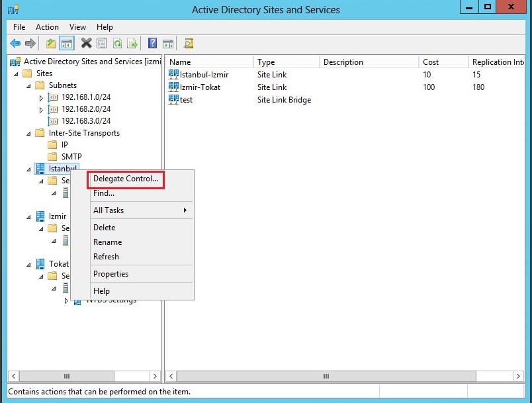
Task: Open the All Tasks submenu
Action: [142, 210]
